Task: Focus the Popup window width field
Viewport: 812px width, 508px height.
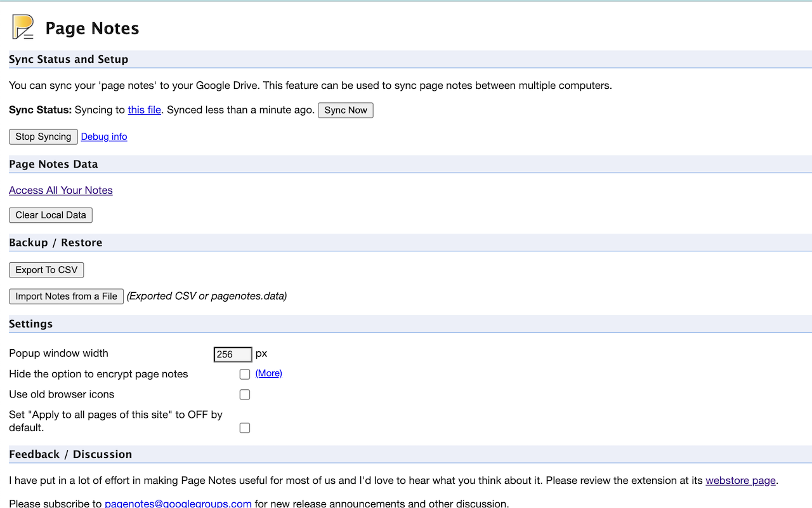Action: coord(233,354)
